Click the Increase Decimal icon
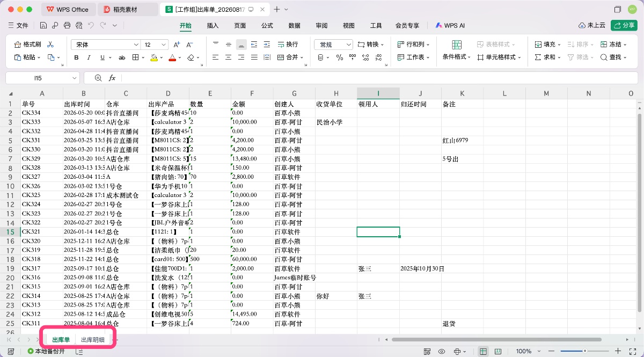The height and width of the screenshot is (357, 644). [x=366, y=57]
